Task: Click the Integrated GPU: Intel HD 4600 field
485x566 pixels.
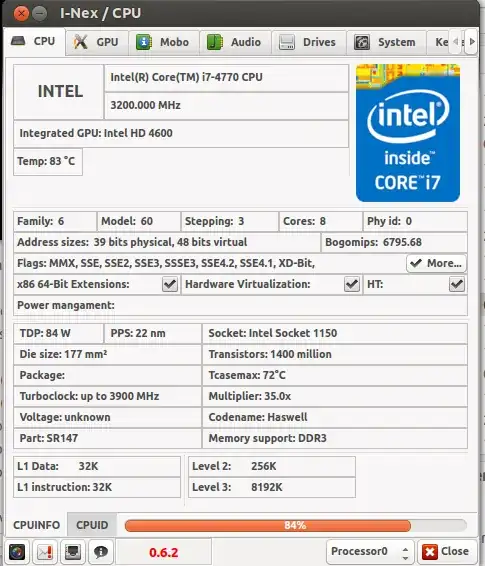Action: coord(181,134)
